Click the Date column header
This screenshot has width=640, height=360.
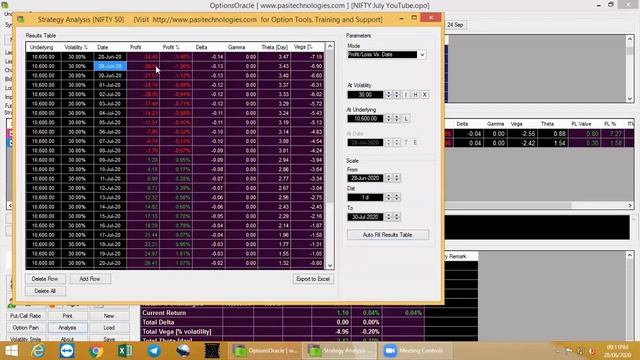click(110, 47)
